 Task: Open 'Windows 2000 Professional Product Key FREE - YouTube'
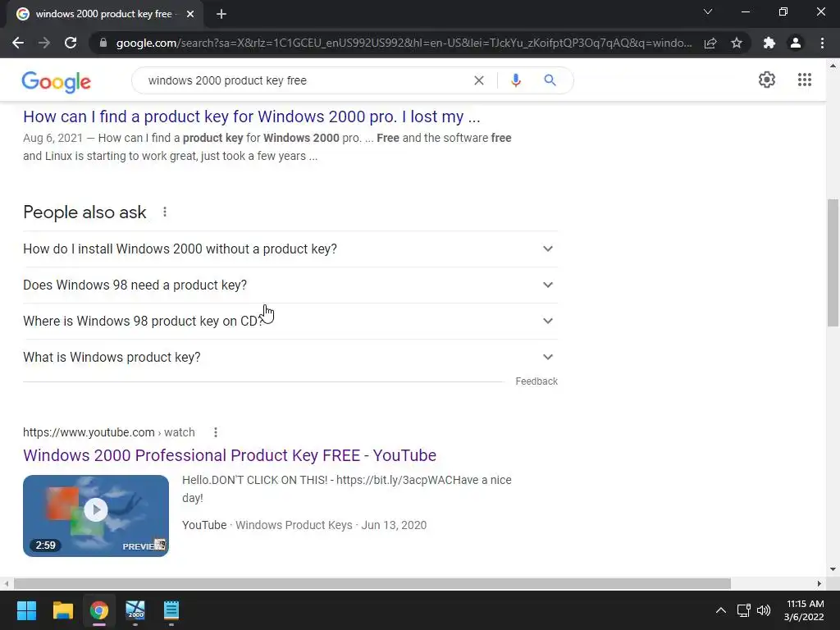tap(230, 455)
